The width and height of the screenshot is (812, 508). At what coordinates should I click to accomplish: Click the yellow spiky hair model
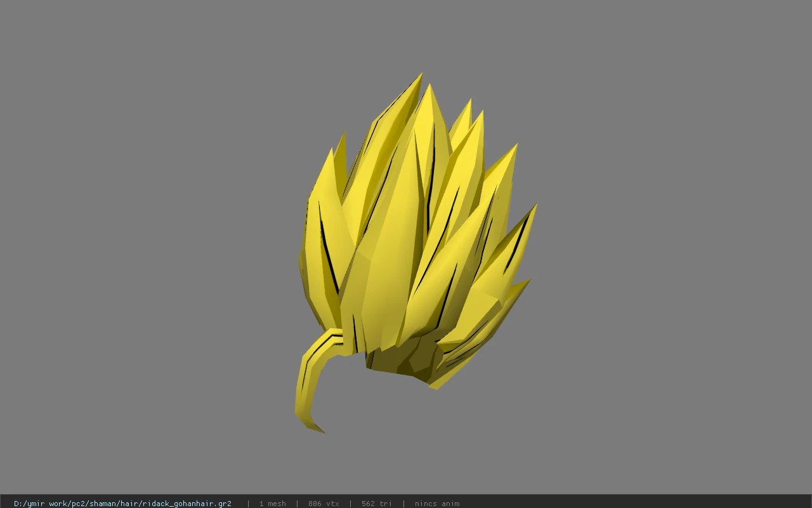coord(416,253)
